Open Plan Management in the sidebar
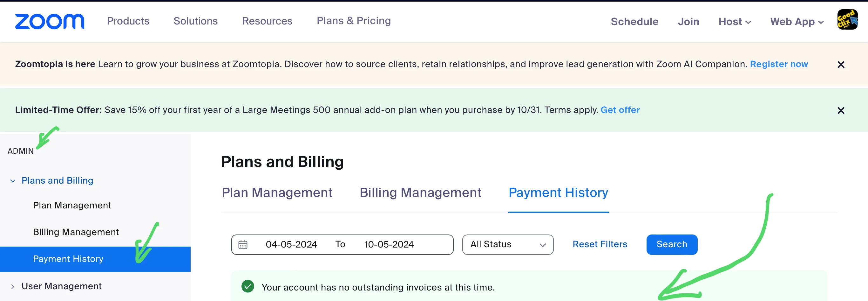 click(72, 206)
